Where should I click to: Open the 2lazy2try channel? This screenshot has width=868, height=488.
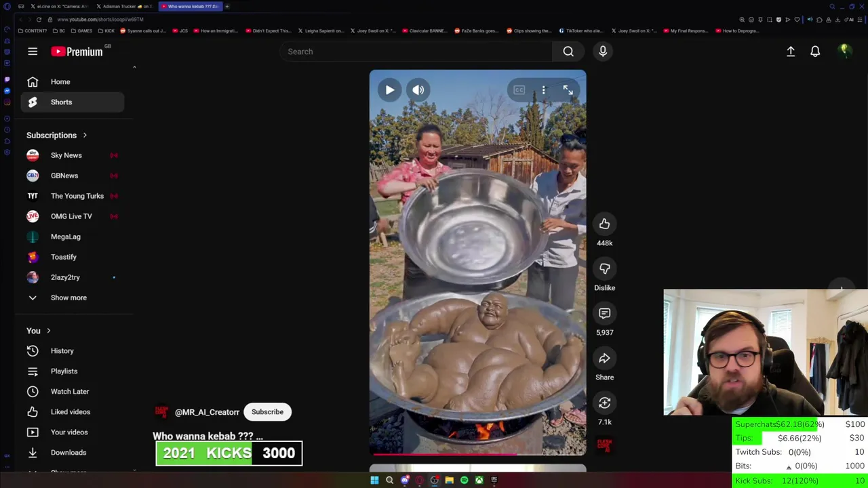(x=73, y=277)
